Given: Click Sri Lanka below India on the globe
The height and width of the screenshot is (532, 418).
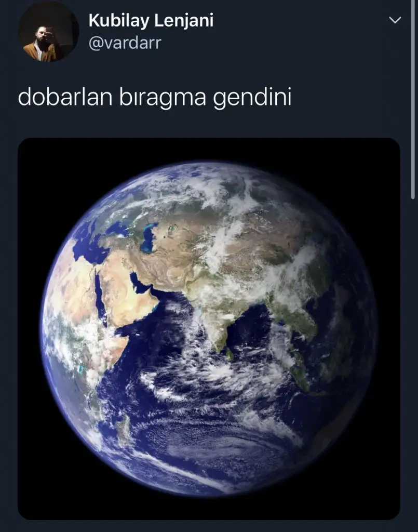Looking at the screenshot, I should [x=230, y=354].
